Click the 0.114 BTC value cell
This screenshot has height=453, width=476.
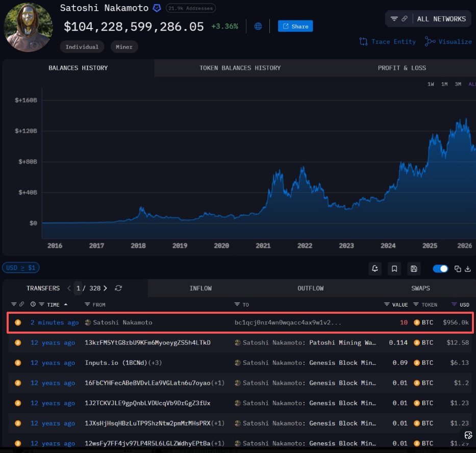[x=398, y=342]
